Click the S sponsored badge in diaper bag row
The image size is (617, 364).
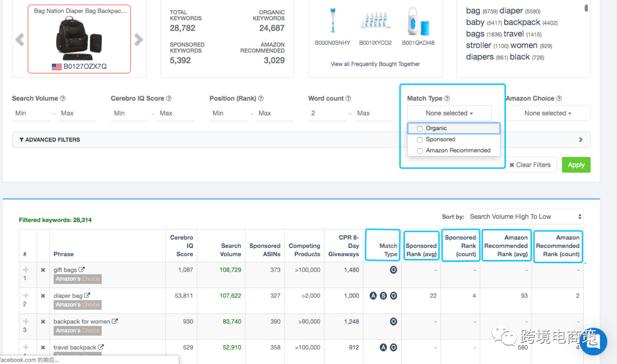pos(383,296)
